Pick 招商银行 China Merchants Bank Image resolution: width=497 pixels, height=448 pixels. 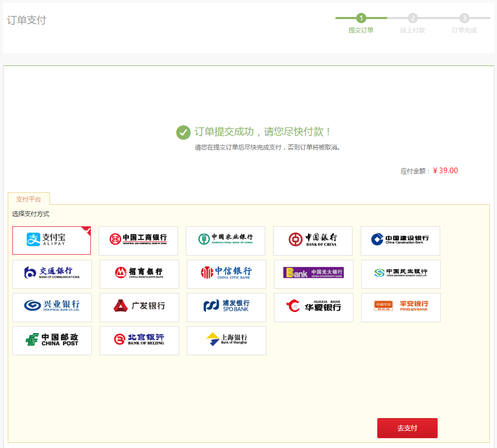pyautogui.click(x=139, y=274)
